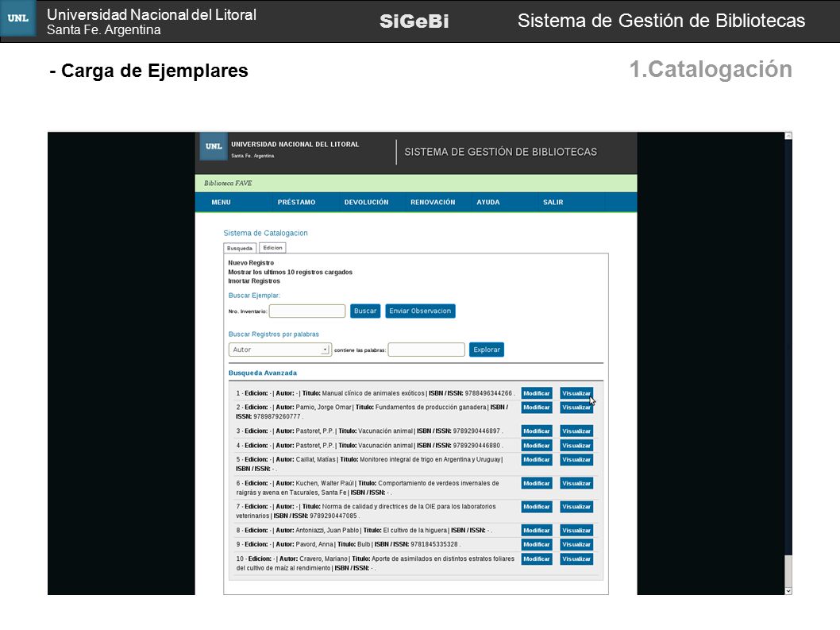
Task: Click the '1.Catalogación' section title
Action: tap(711, 70)
